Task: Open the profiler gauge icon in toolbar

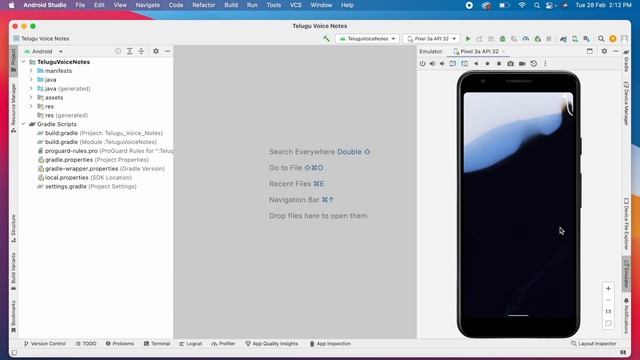Action: click(x=526, y=39)
